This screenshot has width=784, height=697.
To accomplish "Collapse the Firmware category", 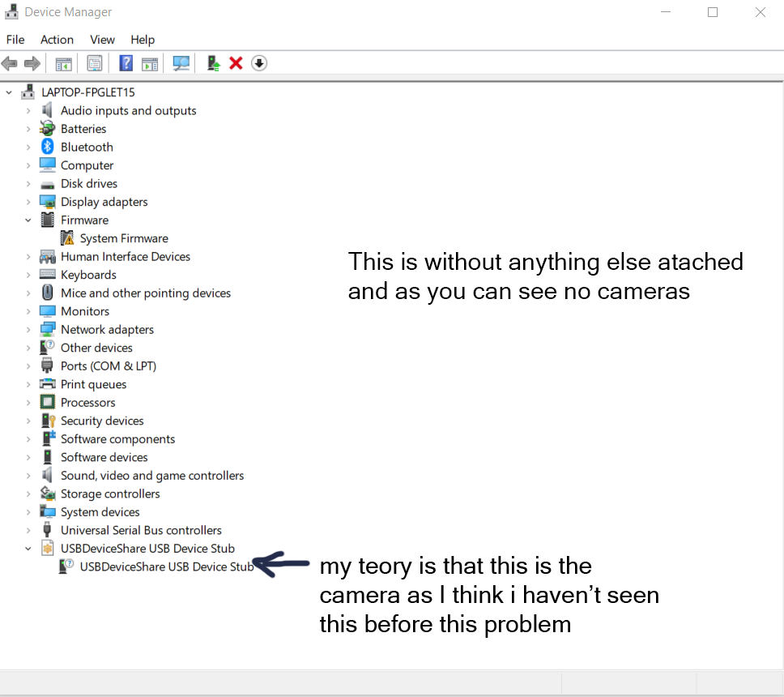I will point(28,220).
